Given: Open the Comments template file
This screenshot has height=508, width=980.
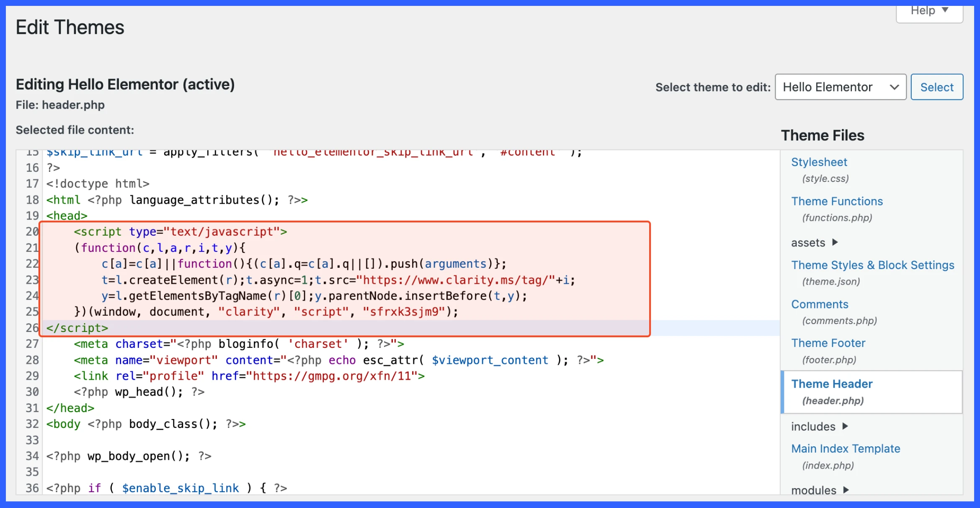Looking at the screenshot, I should [x=820, y=304].
